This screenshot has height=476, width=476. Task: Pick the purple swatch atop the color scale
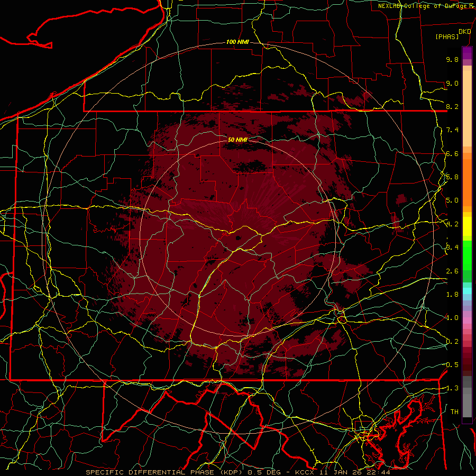[467, 53]
